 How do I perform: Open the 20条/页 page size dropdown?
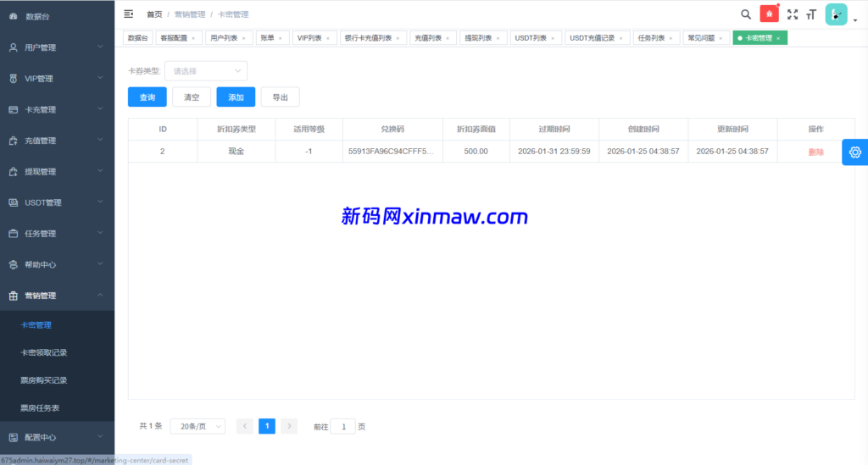click(198, 426)
